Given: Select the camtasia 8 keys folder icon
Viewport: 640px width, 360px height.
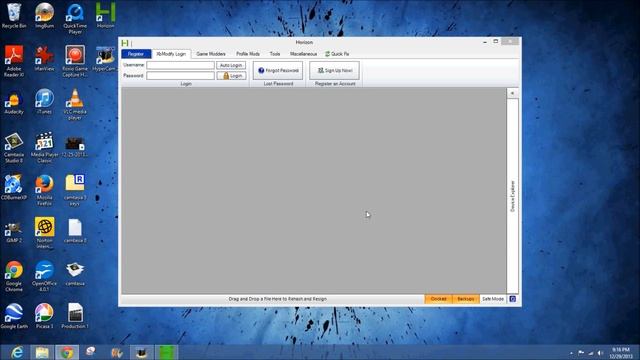Looking at the screenshot, I should [75, 190].
